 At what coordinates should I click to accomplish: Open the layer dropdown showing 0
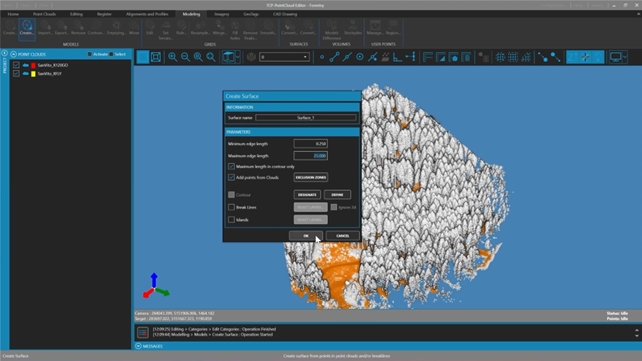(x=284, y=57)
